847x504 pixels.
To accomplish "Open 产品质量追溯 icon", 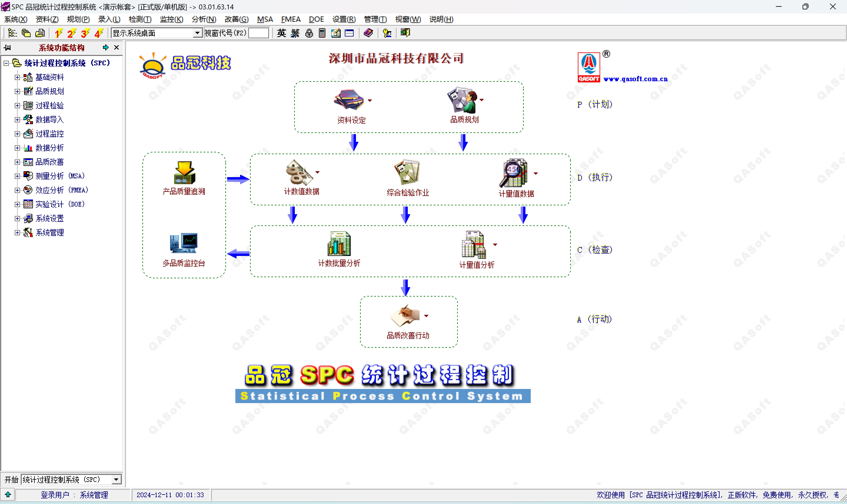I will pos(184,172).
